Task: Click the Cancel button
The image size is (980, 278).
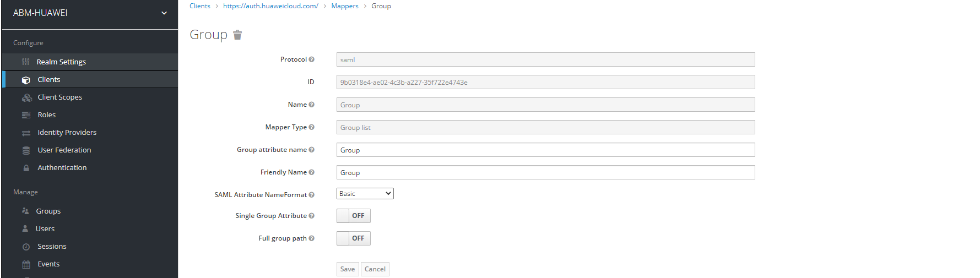Action: 375,269
